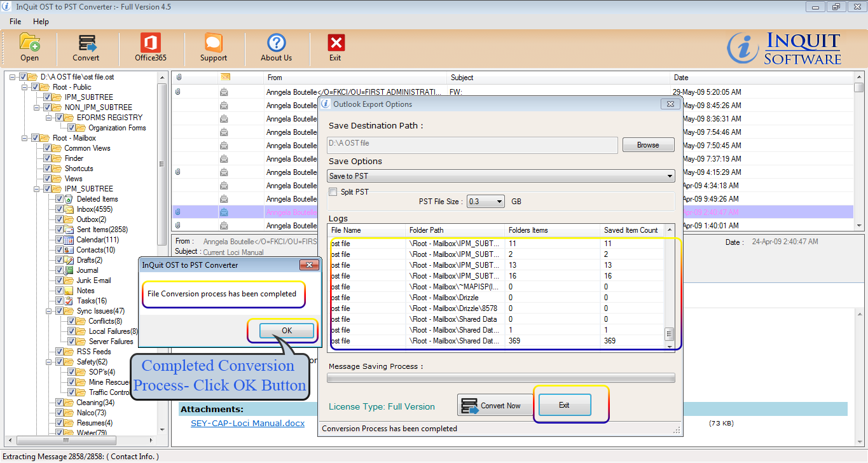Collapse the Sync Issues(47) tree node
Image resolution: width=868 pixels, height=463 pixels.
[x=49, y=311]
